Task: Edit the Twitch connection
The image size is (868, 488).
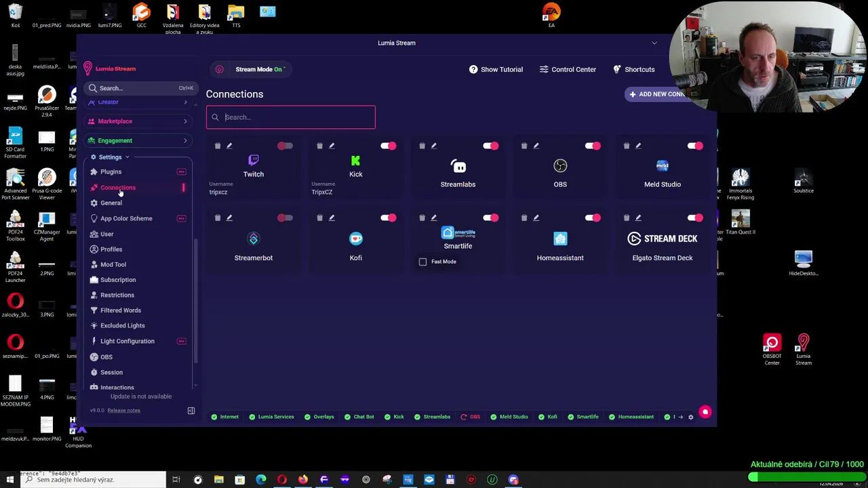Action: (x=229, y=146)
